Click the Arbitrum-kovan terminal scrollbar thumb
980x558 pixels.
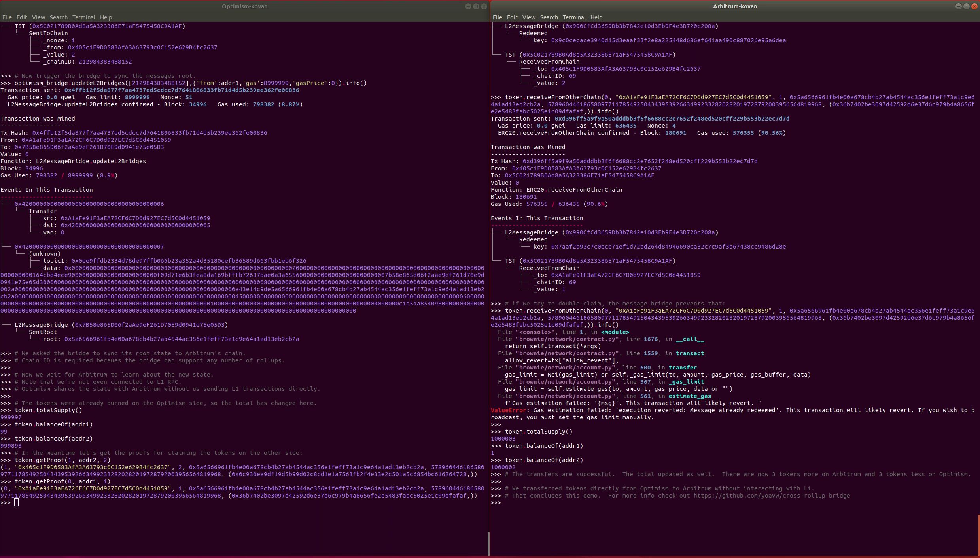(979, 535)
